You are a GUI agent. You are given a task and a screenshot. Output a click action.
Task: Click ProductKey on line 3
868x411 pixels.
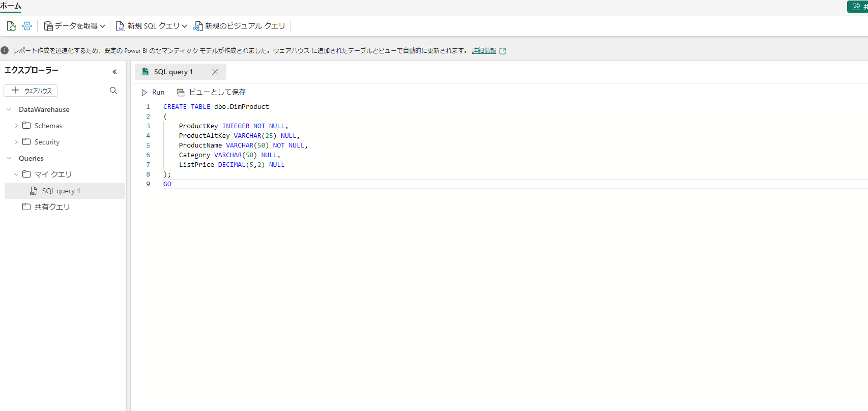[x=198, y=126]
